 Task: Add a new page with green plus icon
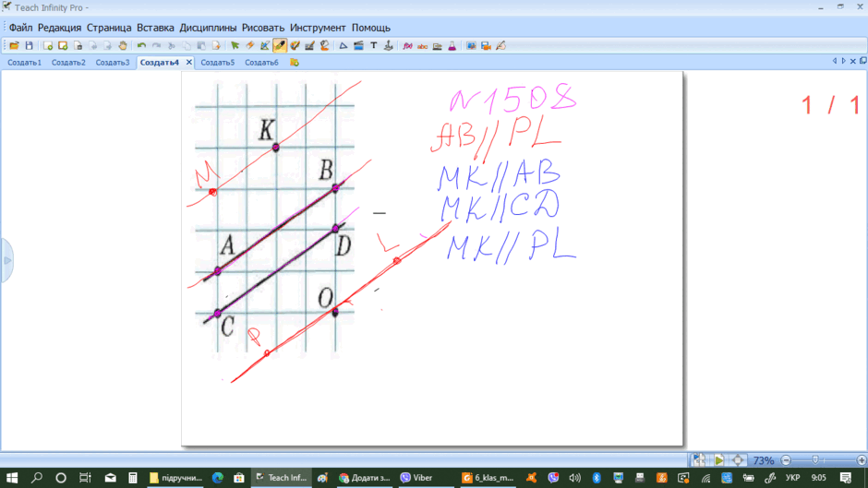[48, 46]
